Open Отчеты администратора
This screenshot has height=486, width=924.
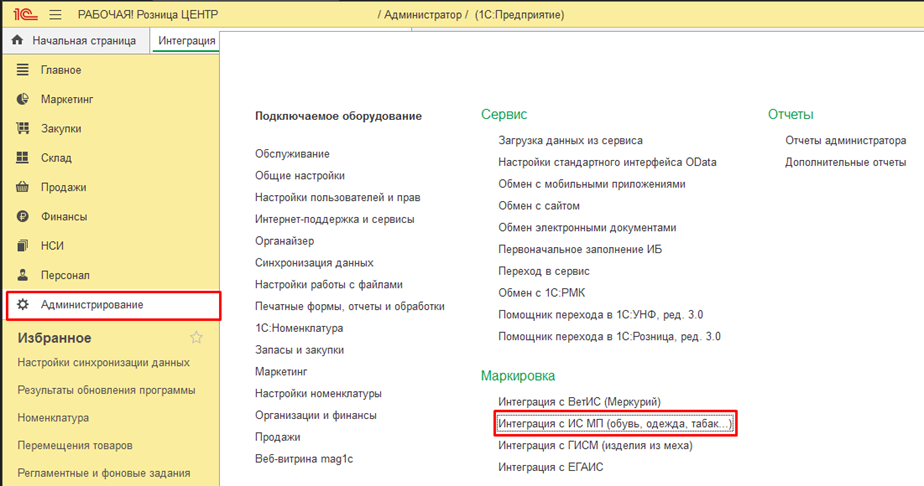click(846, 141)
